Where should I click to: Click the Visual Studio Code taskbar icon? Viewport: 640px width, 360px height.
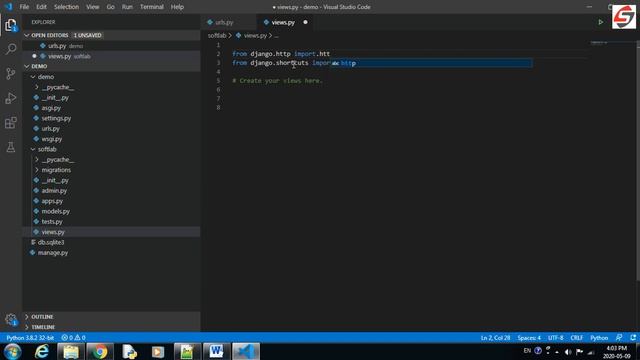tap(246, 351)
